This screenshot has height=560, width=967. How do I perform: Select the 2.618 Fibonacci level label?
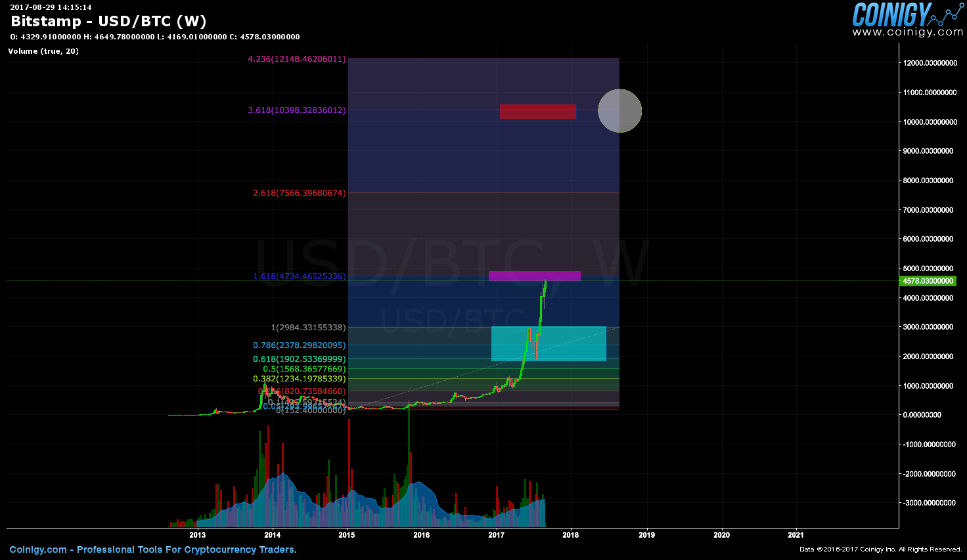point(299,193)
